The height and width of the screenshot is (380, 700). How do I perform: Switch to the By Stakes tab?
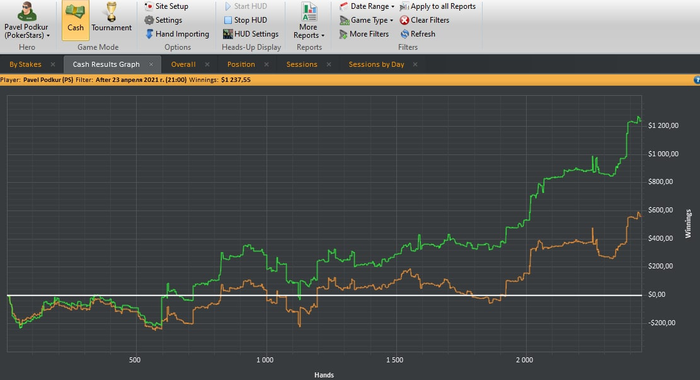click(25, 64)
